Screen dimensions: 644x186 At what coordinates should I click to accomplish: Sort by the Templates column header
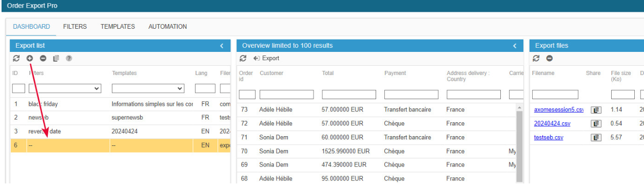(x=124, y=73)
